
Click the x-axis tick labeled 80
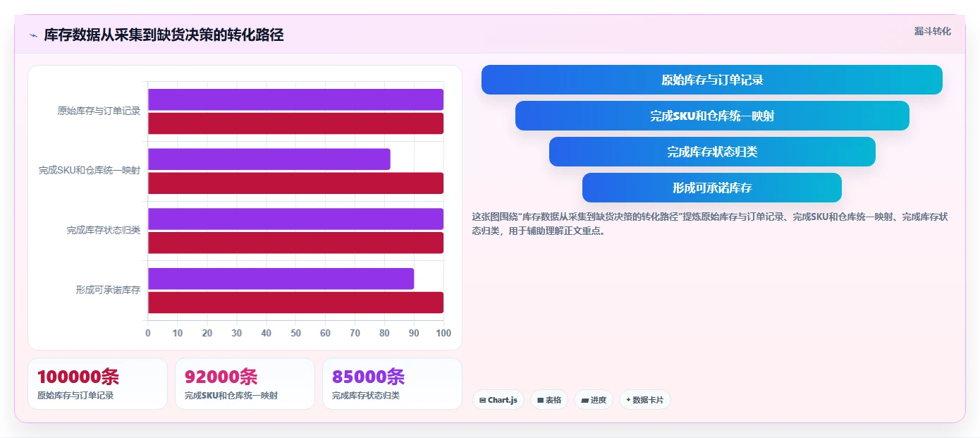coord(384,333)
